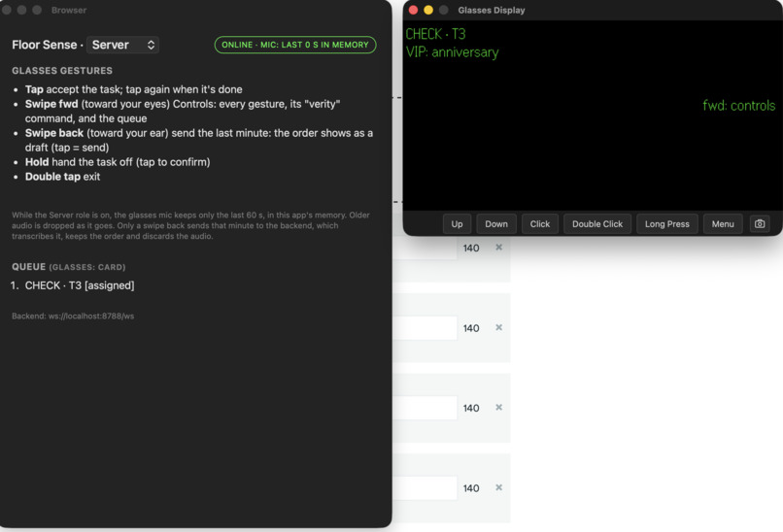Click 'CHECK · T3' on the glasses display

click(435, 34)
